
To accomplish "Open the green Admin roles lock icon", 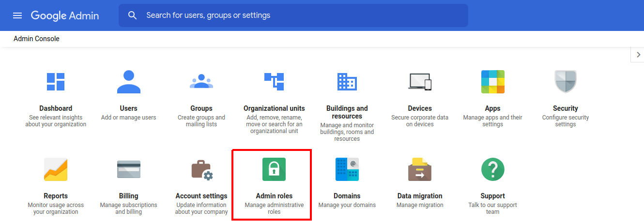I will pos(274,169).
